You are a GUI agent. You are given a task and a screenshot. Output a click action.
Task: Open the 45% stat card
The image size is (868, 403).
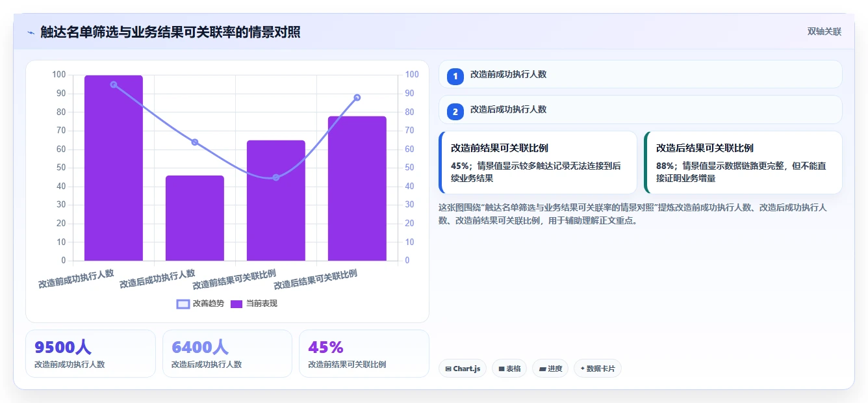coord(364,354)
